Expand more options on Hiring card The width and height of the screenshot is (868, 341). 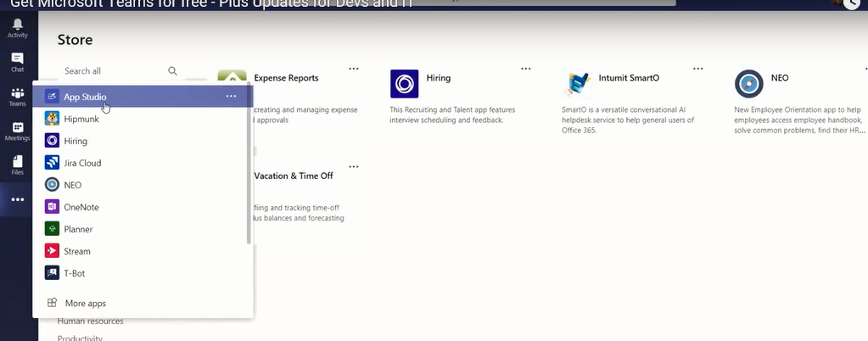point(526,69)
